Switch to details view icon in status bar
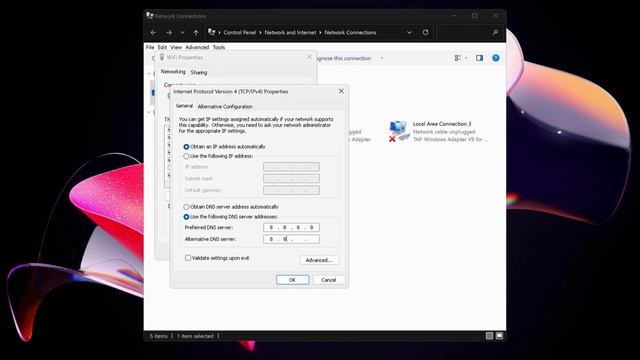Screen dimensions: 640x360 tap(489, 336)
